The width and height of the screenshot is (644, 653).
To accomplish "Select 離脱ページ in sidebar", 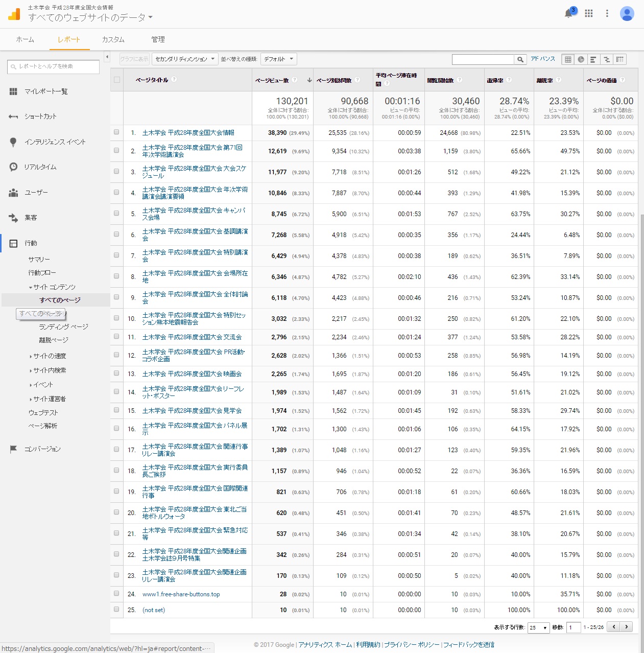I will [54, 340].
